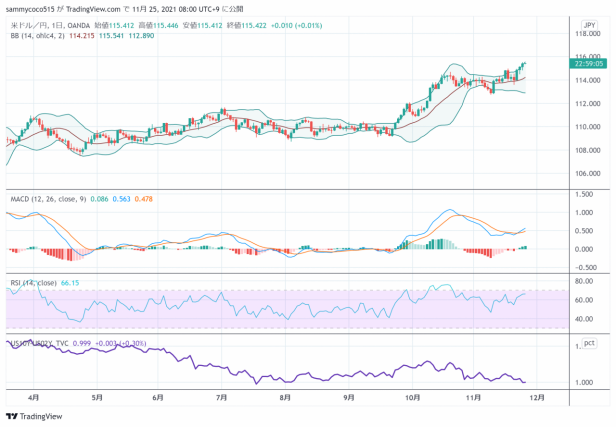Click the MACD value 0.563 in legend

(x=125, y=200)
